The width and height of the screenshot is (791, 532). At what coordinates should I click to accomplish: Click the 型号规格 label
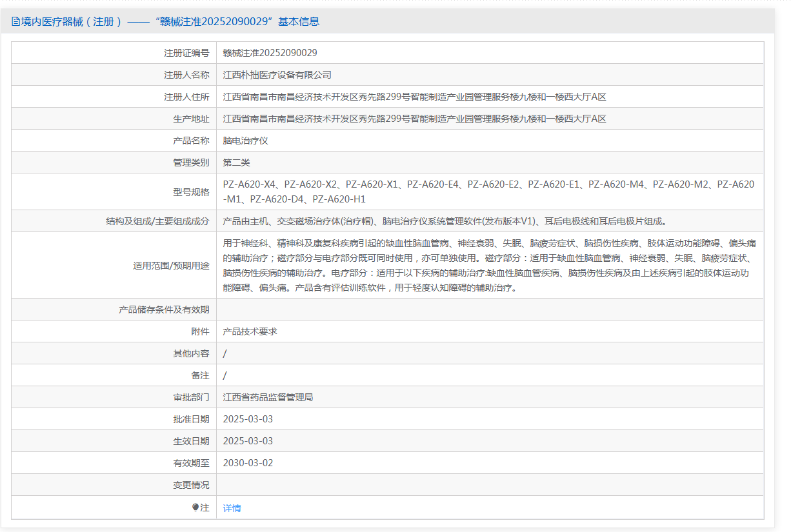click(191, 192)
